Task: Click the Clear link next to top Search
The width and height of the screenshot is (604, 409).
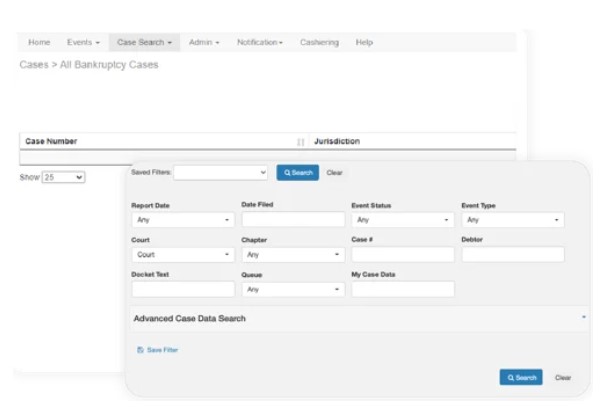Action: click(335, 173)
